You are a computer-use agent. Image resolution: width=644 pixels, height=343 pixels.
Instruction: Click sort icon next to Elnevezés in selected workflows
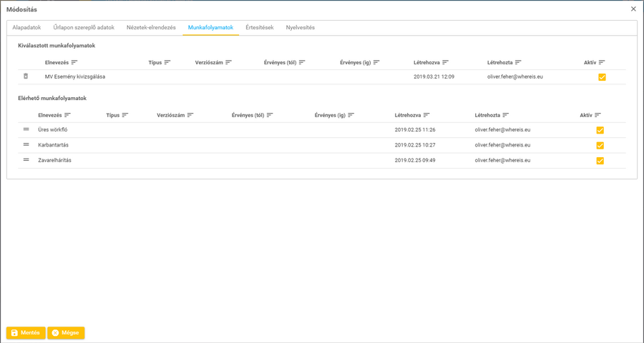(74, 63)
